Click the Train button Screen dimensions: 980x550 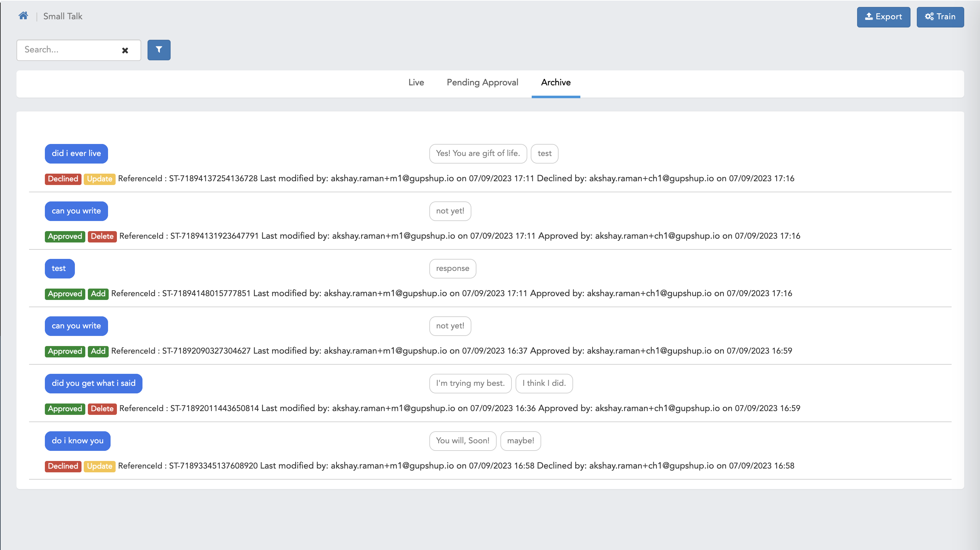pos(940,17)
